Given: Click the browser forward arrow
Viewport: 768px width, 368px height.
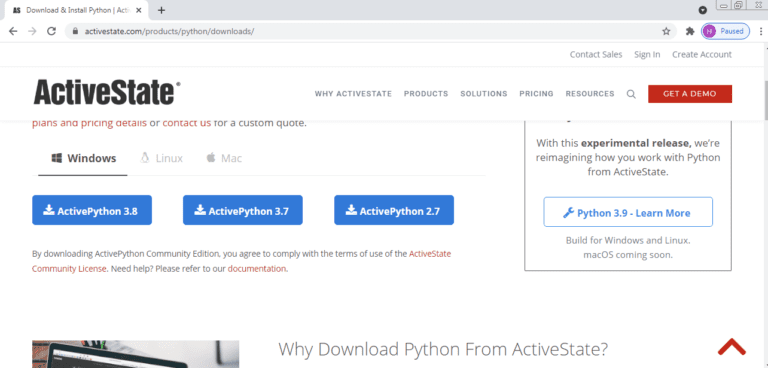Looking at the screenshot, I should point(32,31).
